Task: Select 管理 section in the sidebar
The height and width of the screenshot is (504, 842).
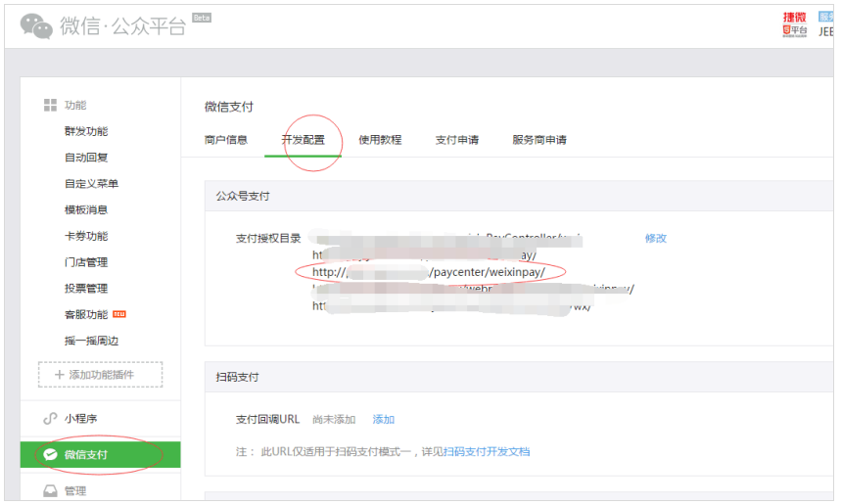Action: pyautogui.click(x=75, y=491)
